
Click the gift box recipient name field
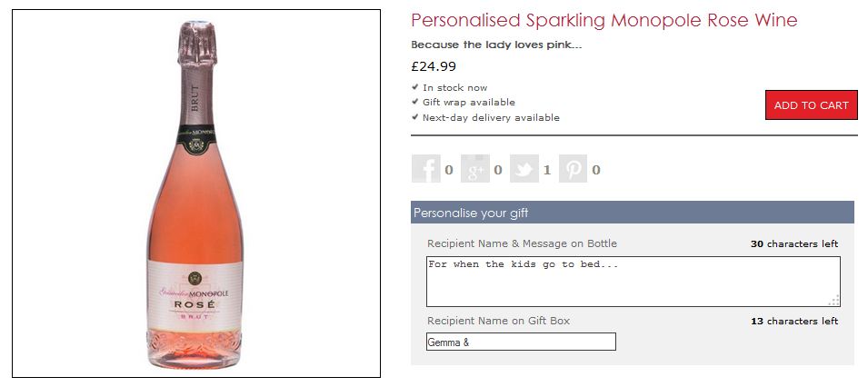point(521,342)
